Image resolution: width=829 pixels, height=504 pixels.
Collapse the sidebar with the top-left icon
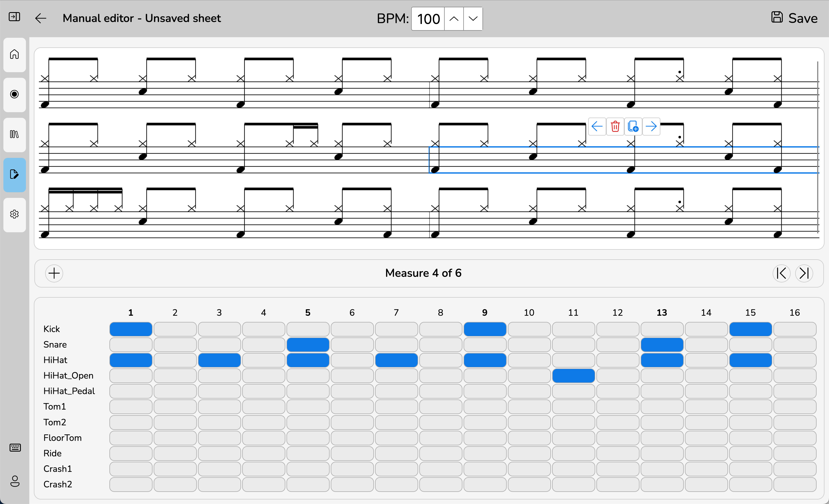click(14, 16)
